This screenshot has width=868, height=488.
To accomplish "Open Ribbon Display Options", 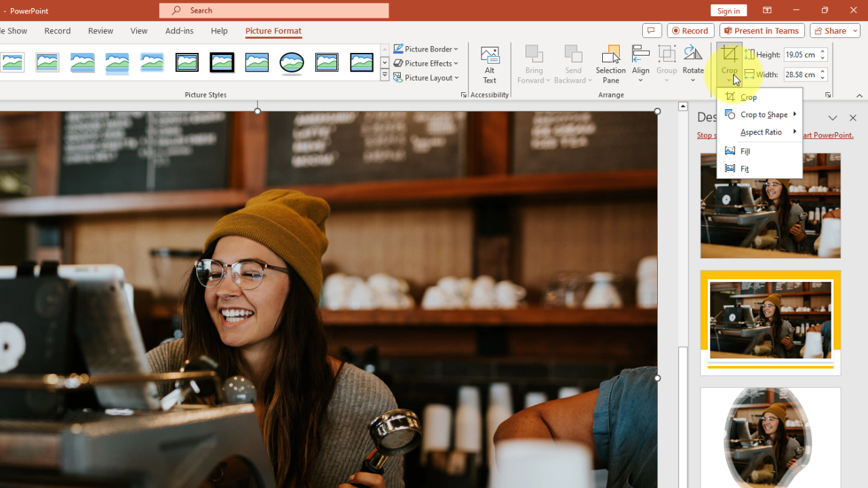I will (767, 10).
